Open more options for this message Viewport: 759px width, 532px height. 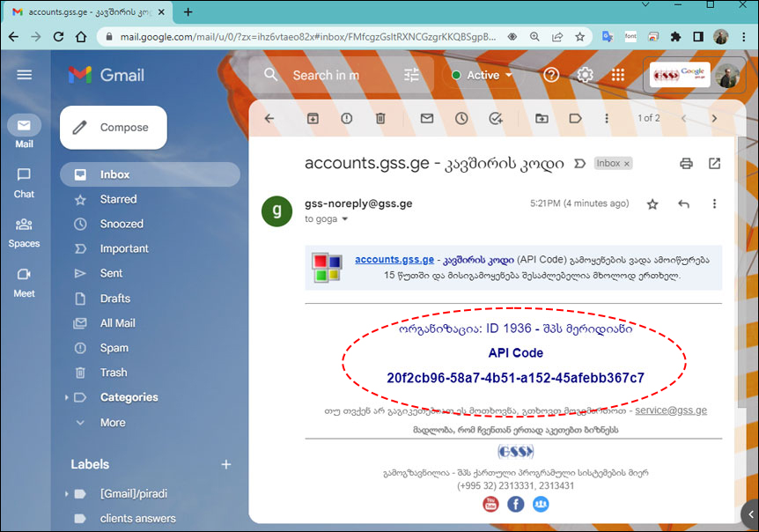tap(714, 203)
